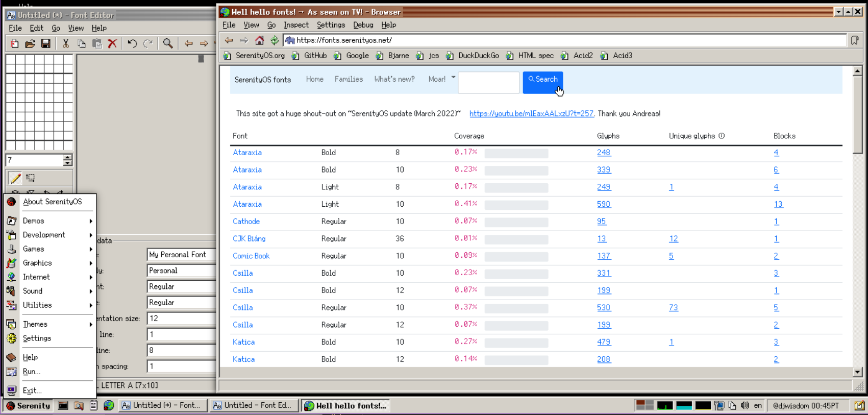Image resolution: width=868 pixels, height=415 pixels.
Task: Open Browser quick-launch globe icon in taskbar
Action: tap(109, 405)
